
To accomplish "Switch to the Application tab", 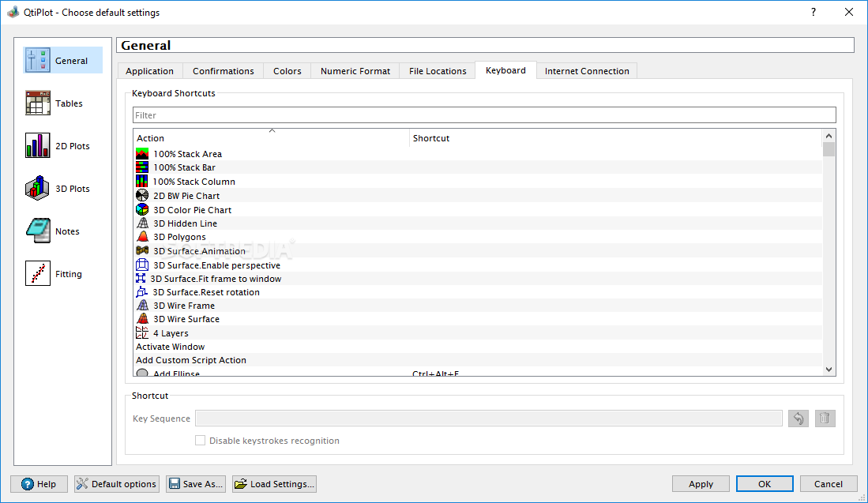I will [x=149, y=71].
